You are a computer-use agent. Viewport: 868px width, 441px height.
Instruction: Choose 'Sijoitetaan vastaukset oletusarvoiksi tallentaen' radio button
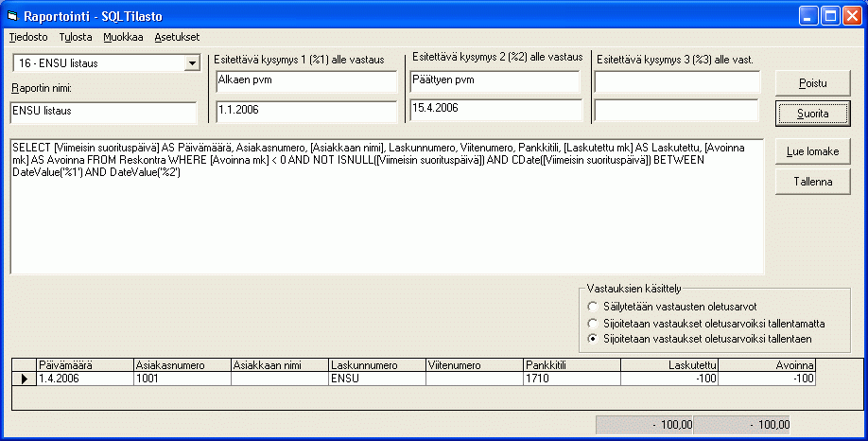tap(593, 338)
